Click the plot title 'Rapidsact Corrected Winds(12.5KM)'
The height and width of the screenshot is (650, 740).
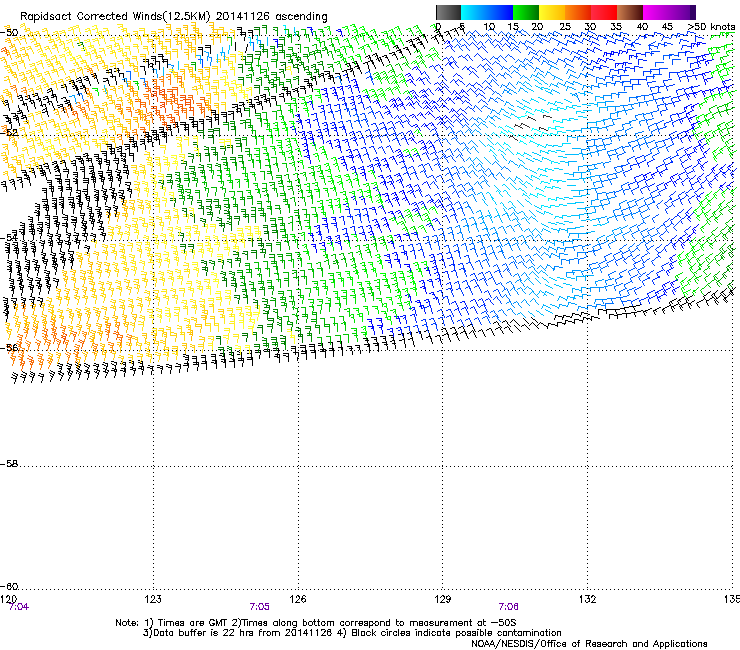click(115, 16)
